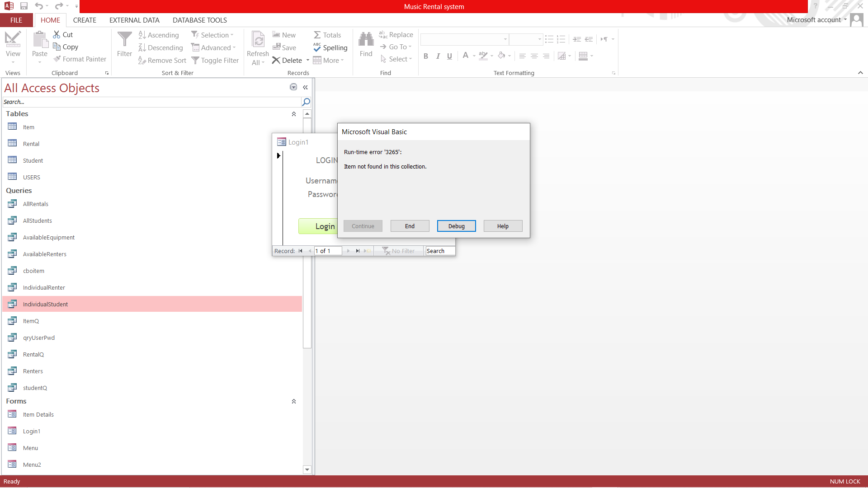Click the Paste clipboard icon
The height and width of the screenshot is (488, 868).
tap(40, 40)
